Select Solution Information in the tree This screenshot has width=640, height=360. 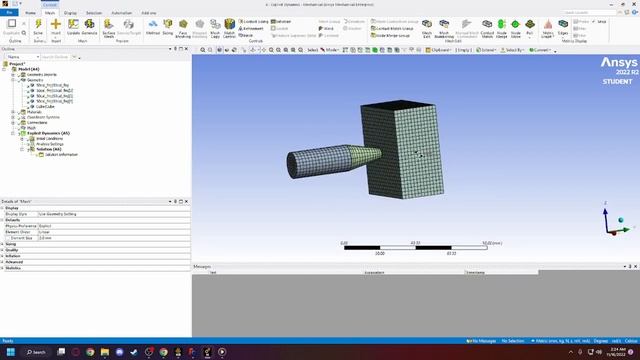61,155
